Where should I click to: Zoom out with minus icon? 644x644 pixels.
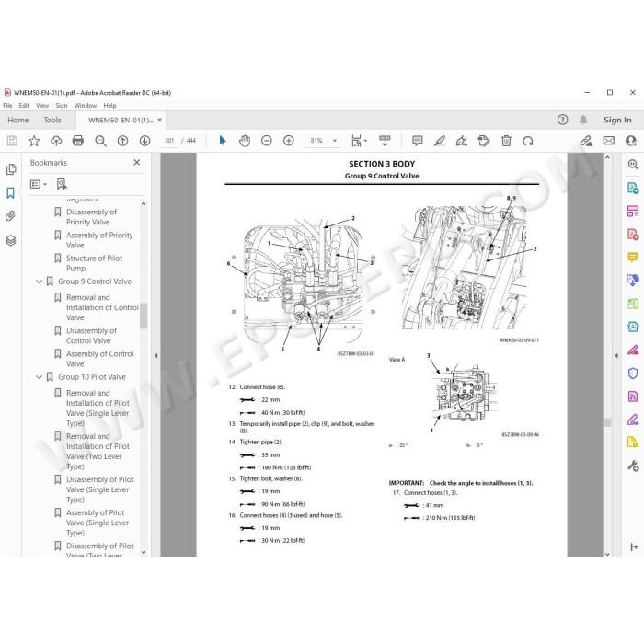point(267,141)
